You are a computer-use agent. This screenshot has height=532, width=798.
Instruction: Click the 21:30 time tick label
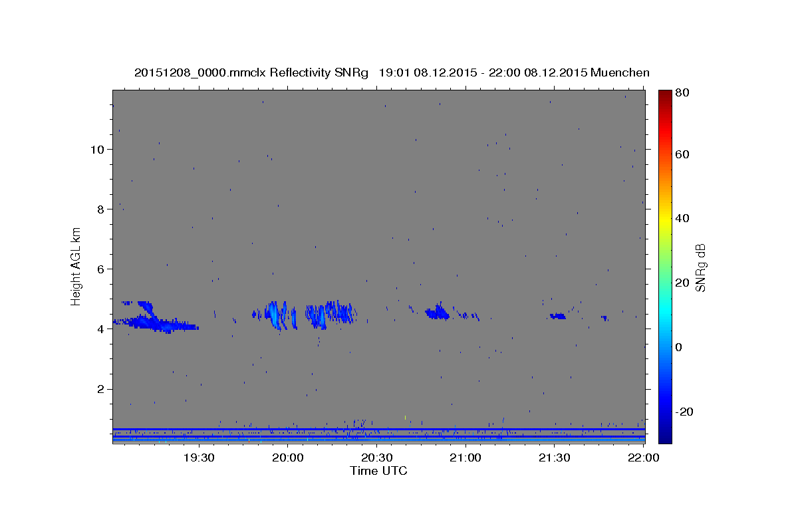555,458
